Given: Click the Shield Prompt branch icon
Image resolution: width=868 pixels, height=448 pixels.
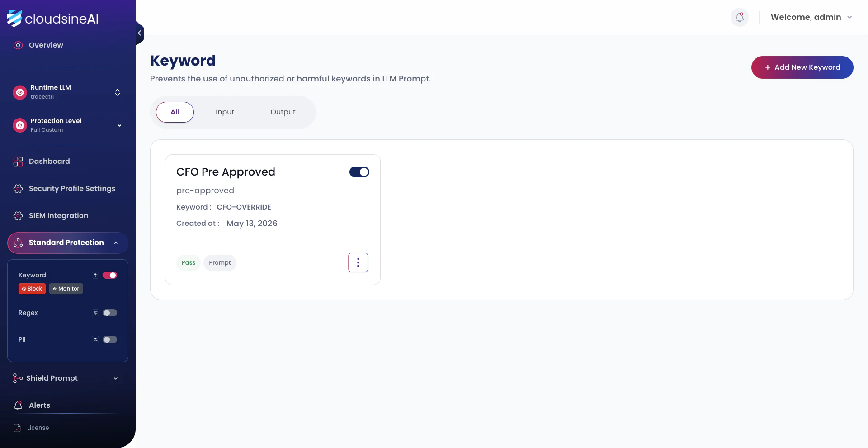Looking at the screenshot, I should coord(18,378).
